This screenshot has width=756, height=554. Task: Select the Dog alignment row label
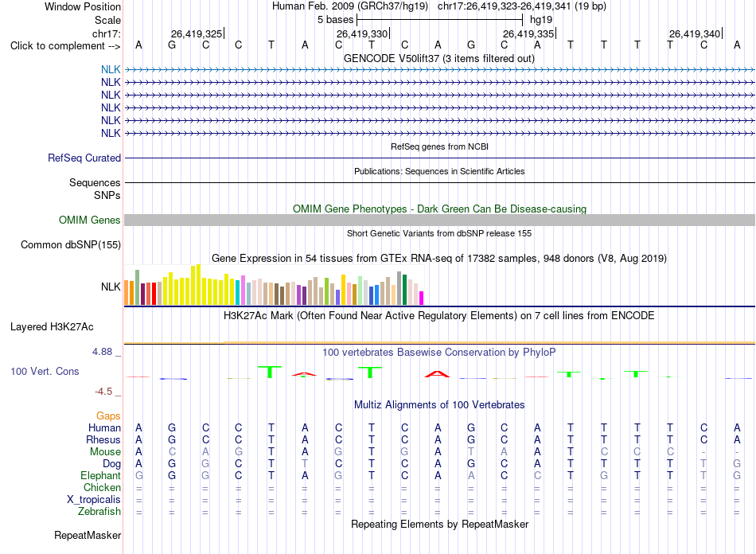click(112, 464)
